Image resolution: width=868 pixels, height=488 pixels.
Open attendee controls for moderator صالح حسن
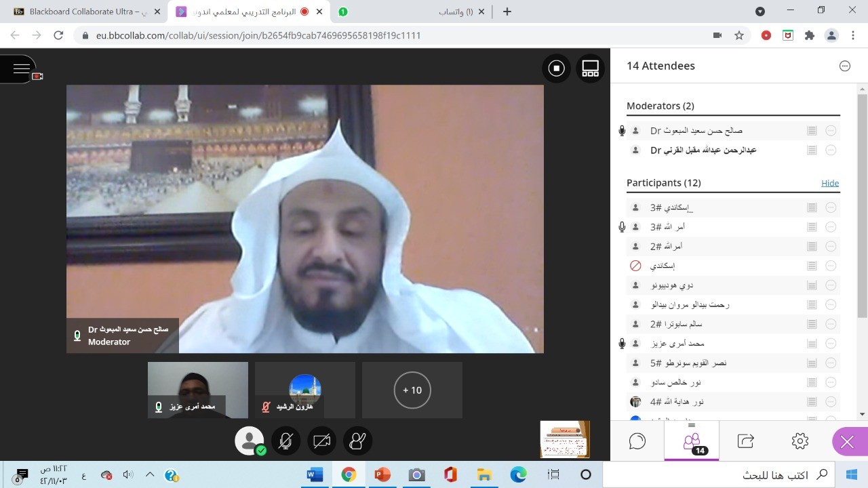coord(831,131)
